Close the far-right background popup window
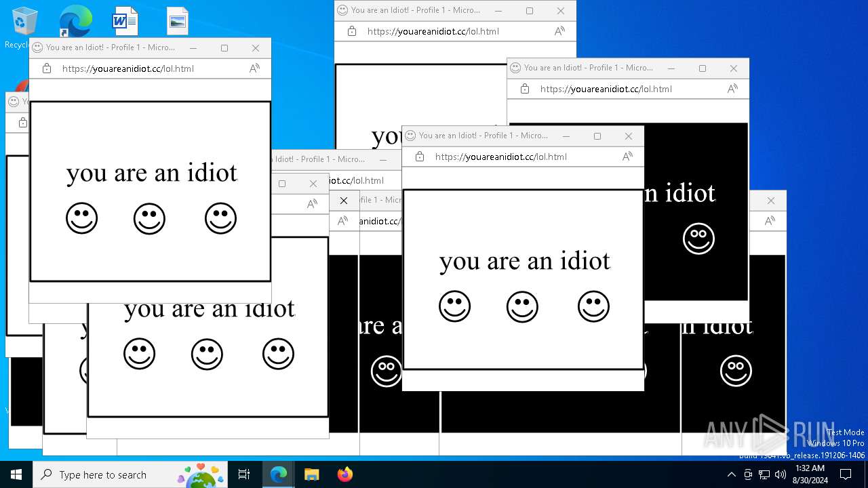 click(771, 201)
